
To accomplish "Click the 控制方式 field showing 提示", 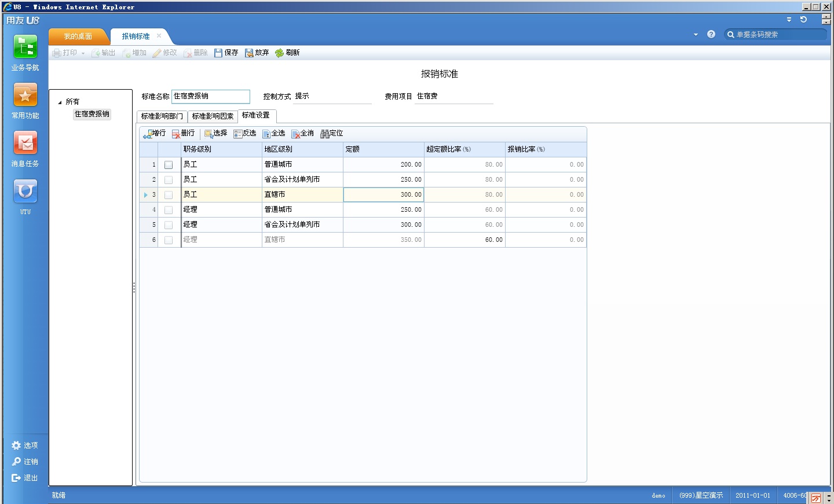I will (332, 97).
